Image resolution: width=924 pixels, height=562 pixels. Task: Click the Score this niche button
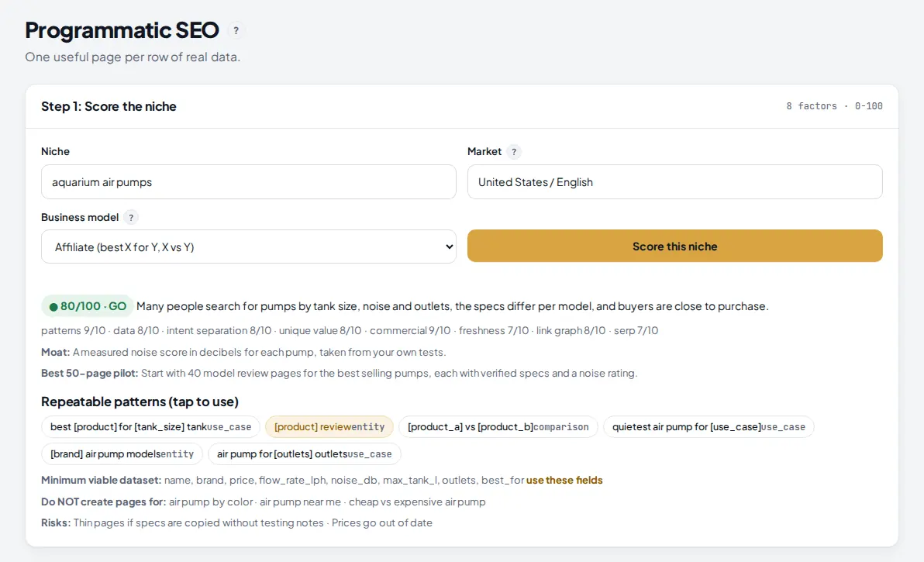tap(674, 247)
